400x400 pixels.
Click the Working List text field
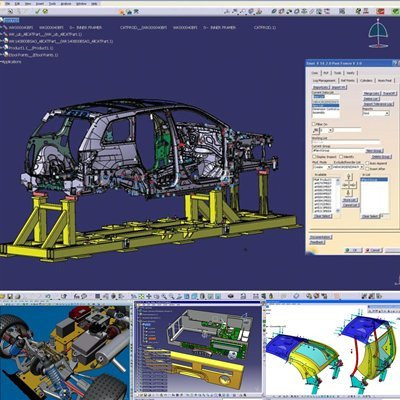coord(346,142)
